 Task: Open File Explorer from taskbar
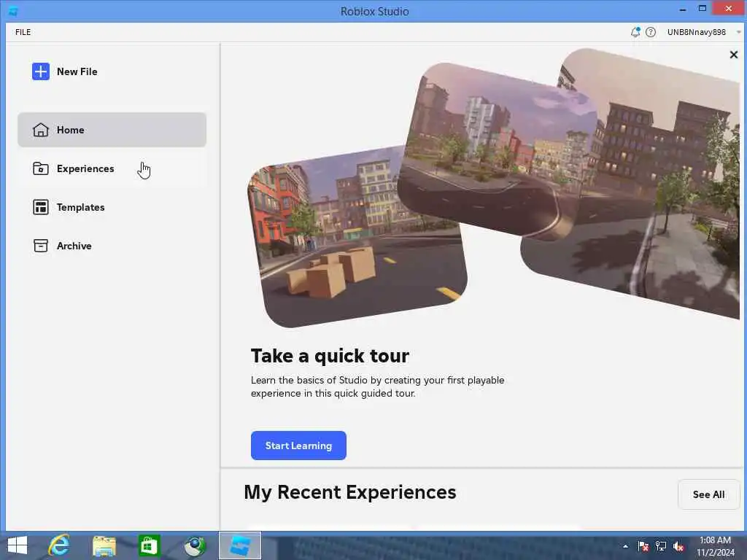[104, 545]
